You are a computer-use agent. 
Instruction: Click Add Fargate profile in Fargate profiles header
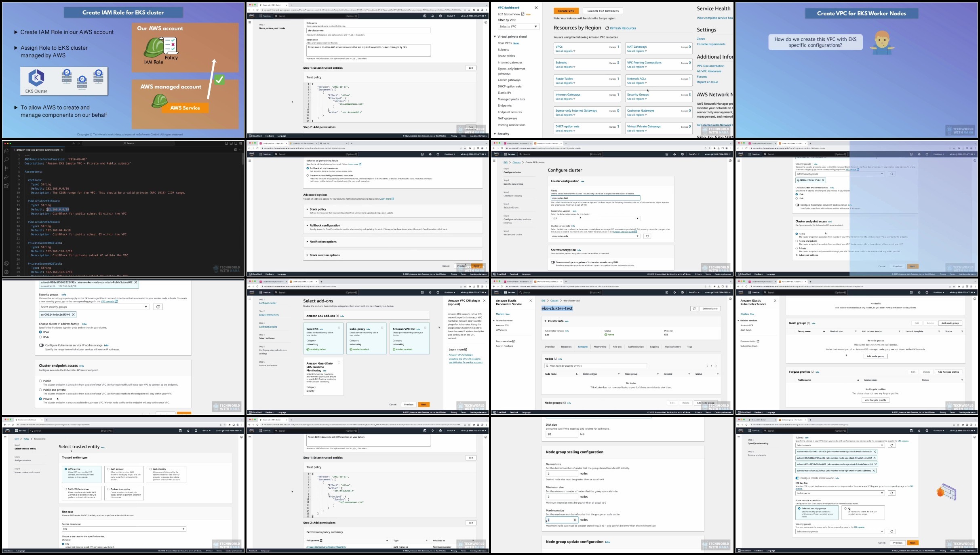point(948,372)
